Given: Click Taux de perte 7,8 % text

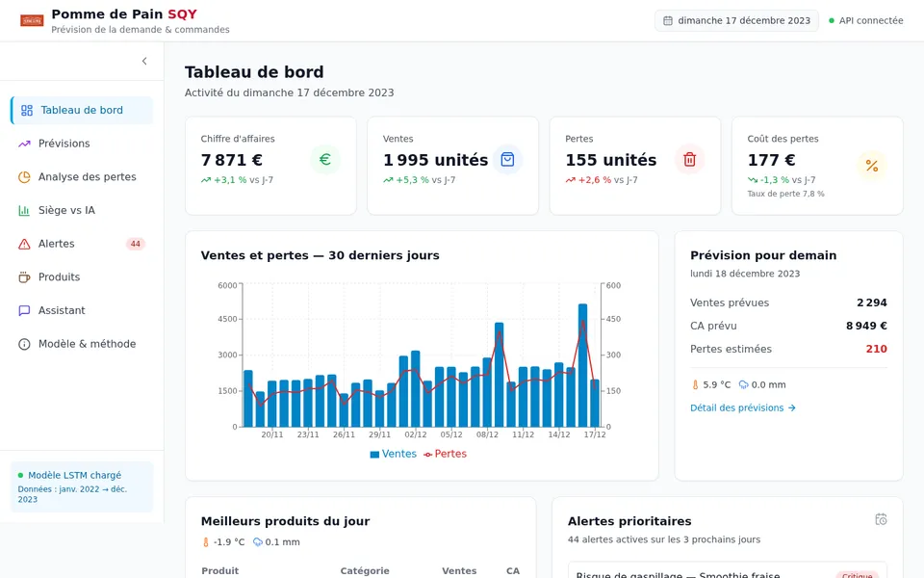Looking at the screenshot, I should tap(785, 194).
